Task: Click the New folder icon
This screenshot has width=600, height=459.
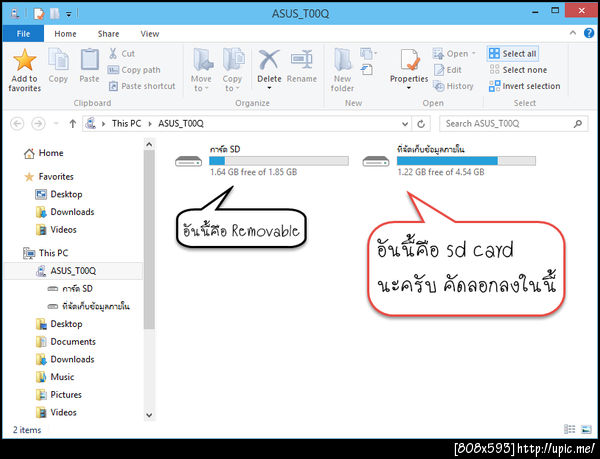Action: pos(342,60)
